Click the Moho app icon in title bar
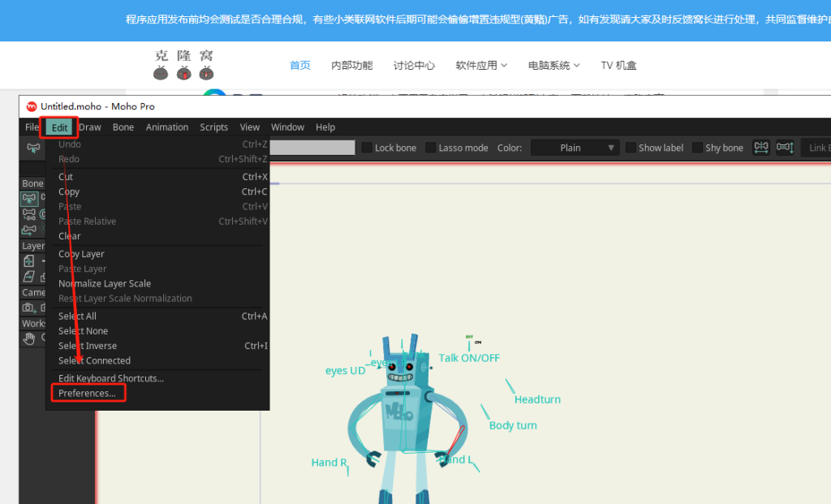 [32, 106]
